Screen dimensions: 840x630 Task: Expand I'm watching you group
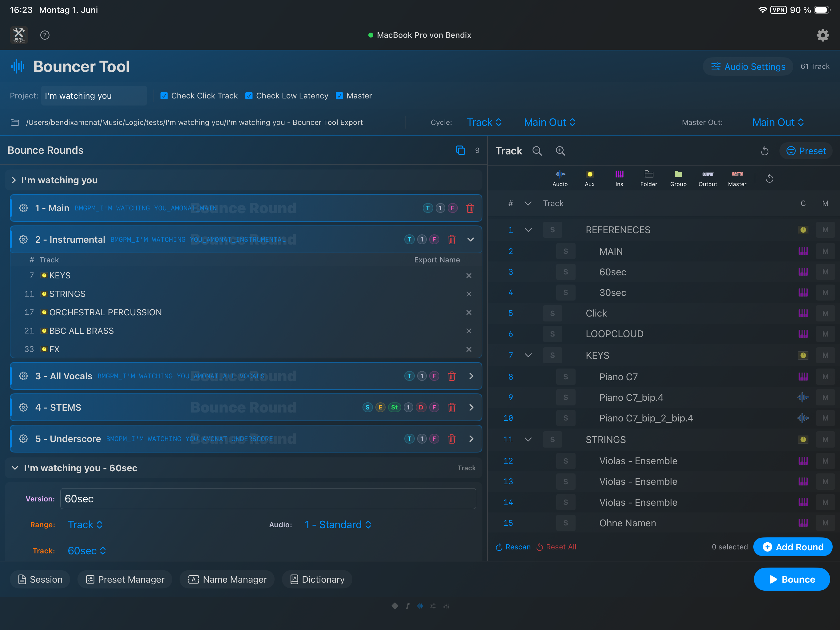coord(14,181)
